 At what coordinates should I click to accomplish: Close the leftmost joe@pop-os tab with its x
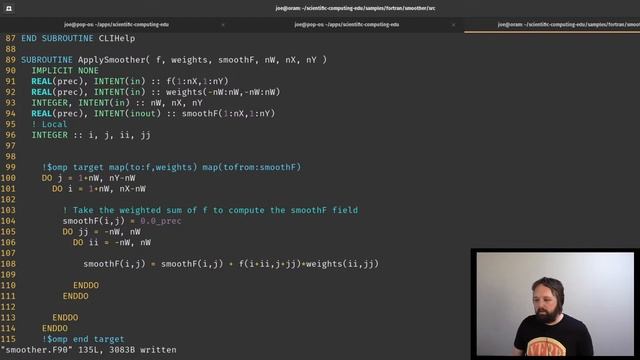[x=223, y=25]
